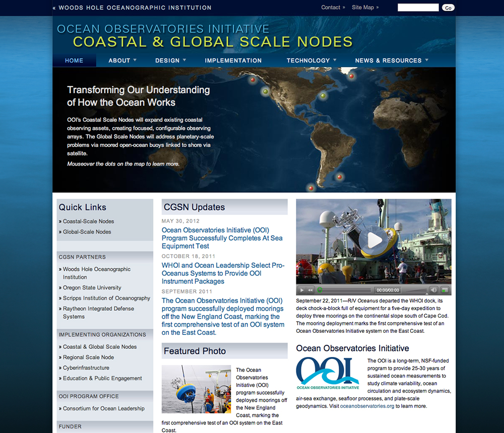The height and width of the screenshot is (433, 504).
Task: Open the NEWS & RESOURCES menu label
Action: pyautogui.click(x=388, y=60)
